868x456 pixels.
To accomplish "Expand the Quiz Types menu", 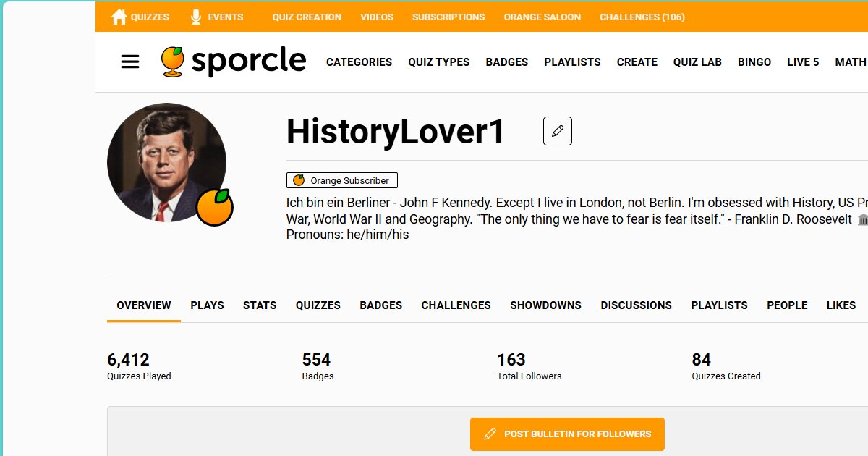I will point(439,62).
